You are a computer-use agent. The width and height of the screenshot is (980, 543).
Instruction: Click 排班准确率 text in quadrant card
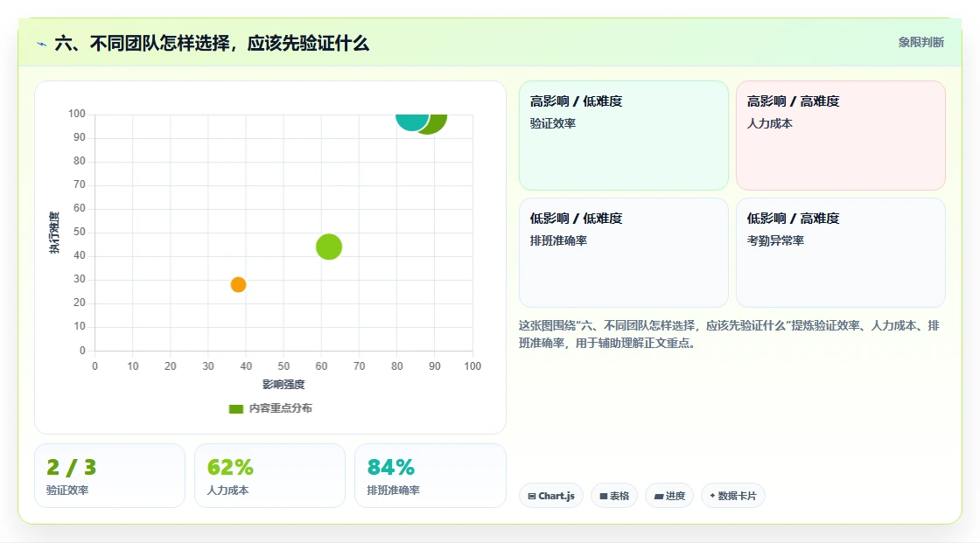click(x=558, y=240)
